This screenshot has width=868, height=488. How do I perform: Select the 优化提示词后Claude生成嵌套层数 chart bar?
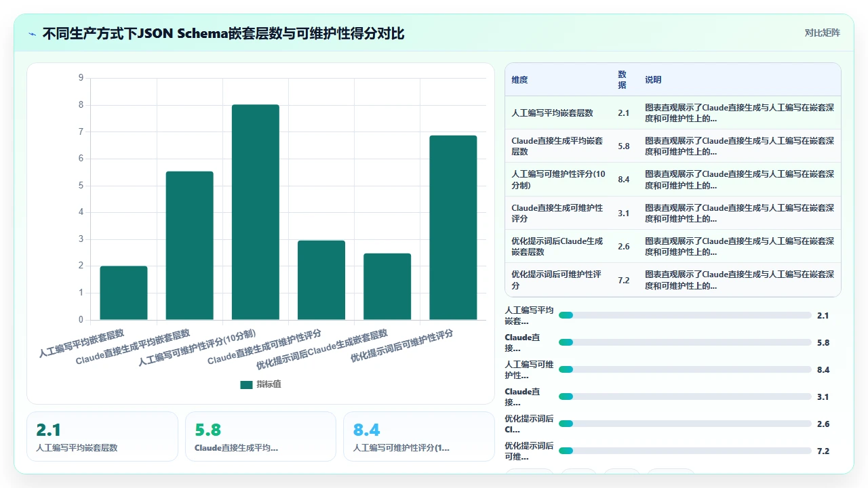coord(387,287)
